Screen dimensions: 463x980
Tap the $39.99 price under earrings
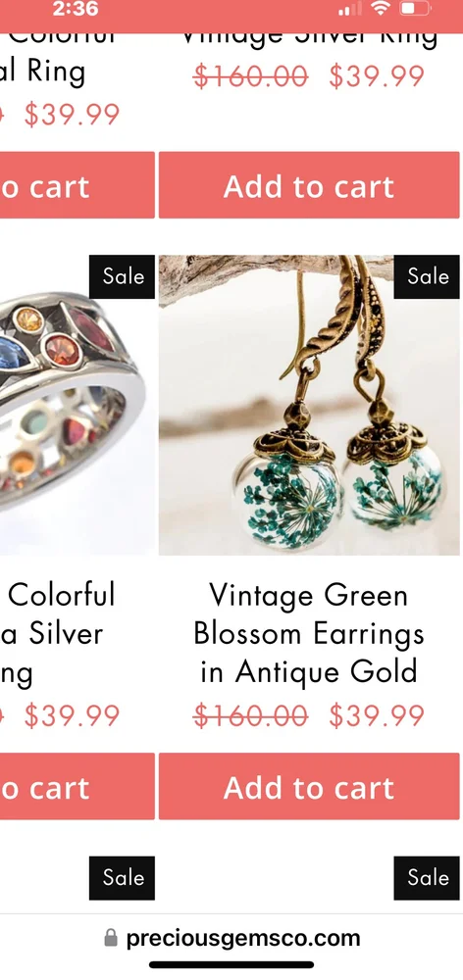(377, 715)
